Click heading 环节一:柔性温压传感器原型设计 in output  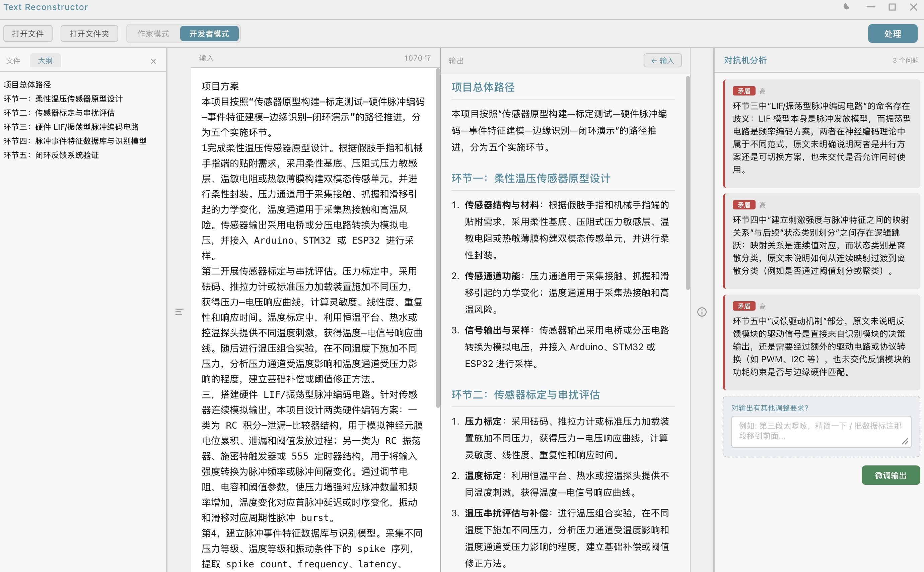click(531, 178)
